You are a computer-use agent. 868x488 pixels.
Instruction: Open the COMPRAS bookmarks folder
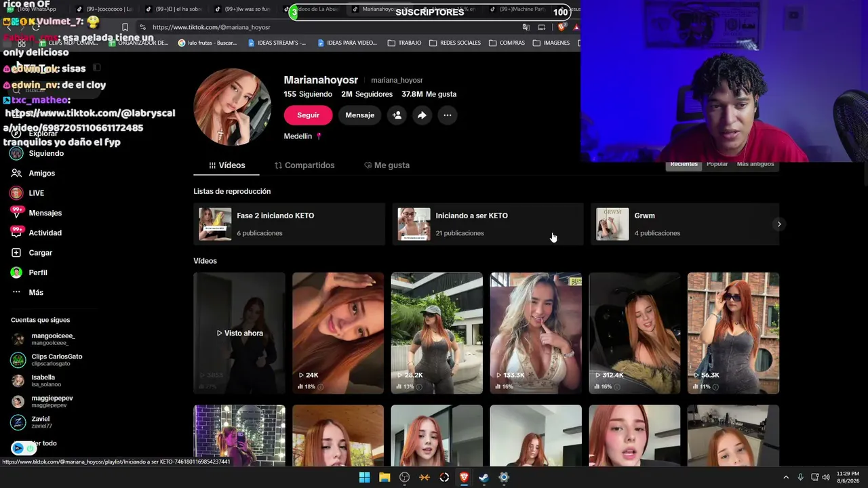506,43
